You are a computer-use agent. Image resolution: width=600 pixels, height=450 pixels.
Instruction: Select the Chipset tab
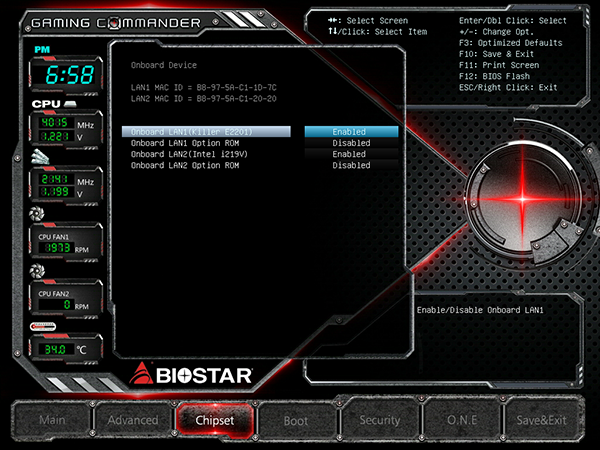[x=215, y=420]
